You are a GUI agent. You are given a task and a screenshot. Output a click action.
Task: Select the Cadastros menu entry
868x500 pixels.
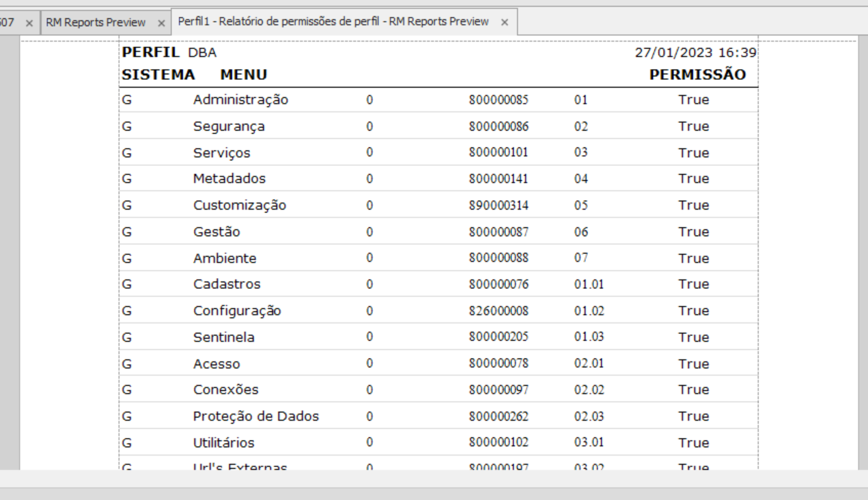(227, 284)
